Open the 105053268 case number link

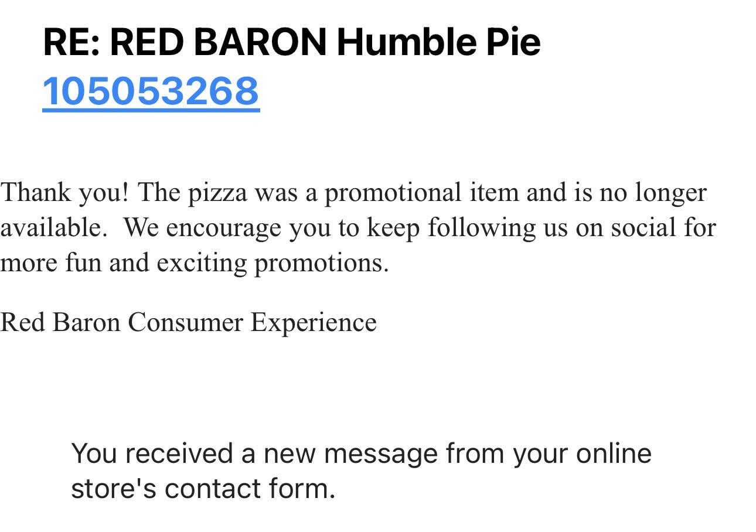coord(151,91)
